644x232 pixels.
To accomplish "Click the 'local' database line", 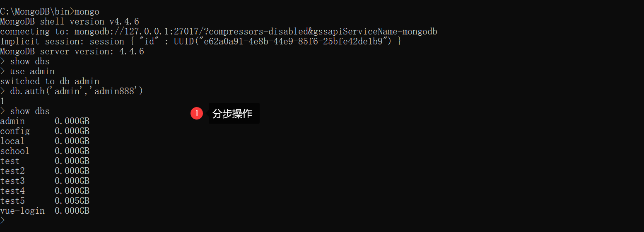I will pyautogui.click(x=45, y=141).
